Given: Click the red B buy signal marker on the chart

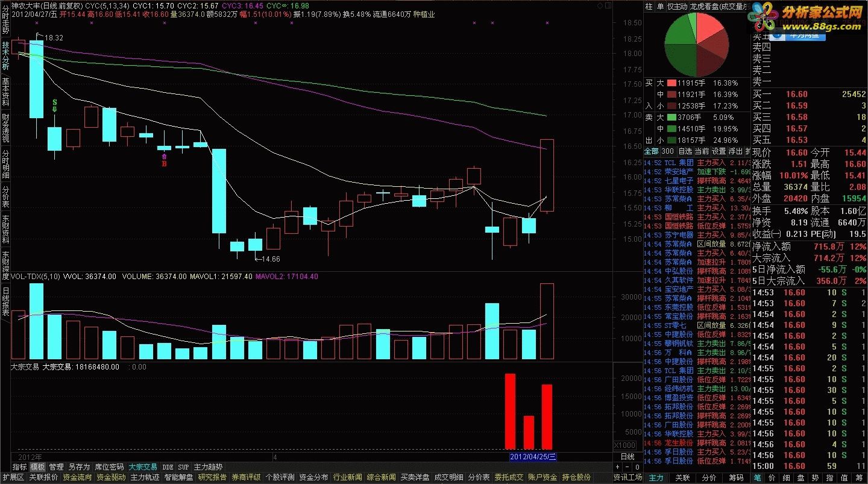Looking at the screenshot, I should tap(163, 159).
